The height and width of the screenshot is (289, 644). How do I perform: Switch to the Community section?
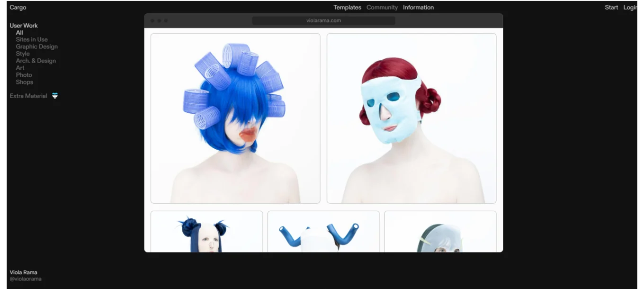click(x=382, y=8)
